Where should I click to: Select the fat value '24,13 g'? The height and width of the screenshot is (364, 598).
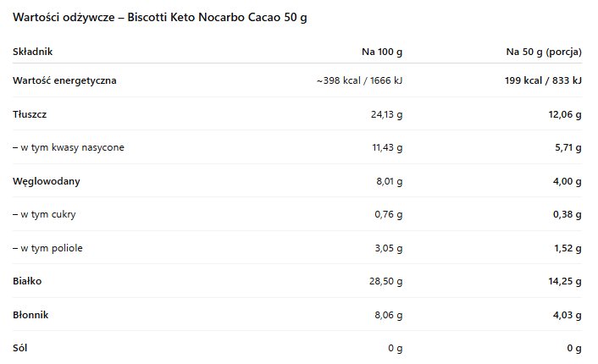384,114
